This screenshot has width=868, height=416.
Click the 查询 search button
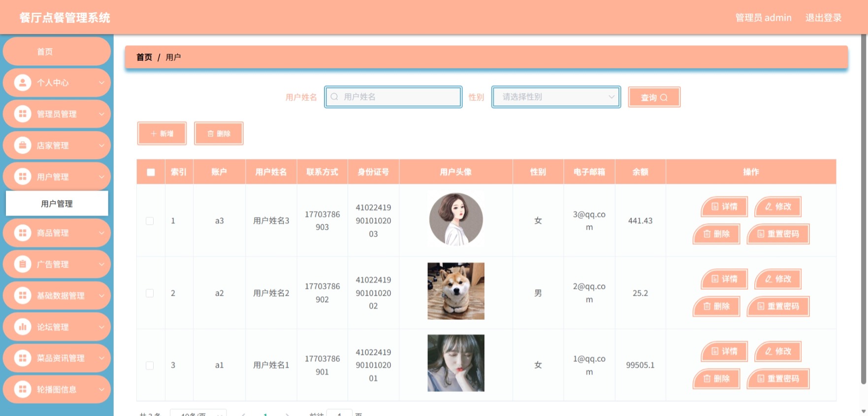[x=654, y=97]
